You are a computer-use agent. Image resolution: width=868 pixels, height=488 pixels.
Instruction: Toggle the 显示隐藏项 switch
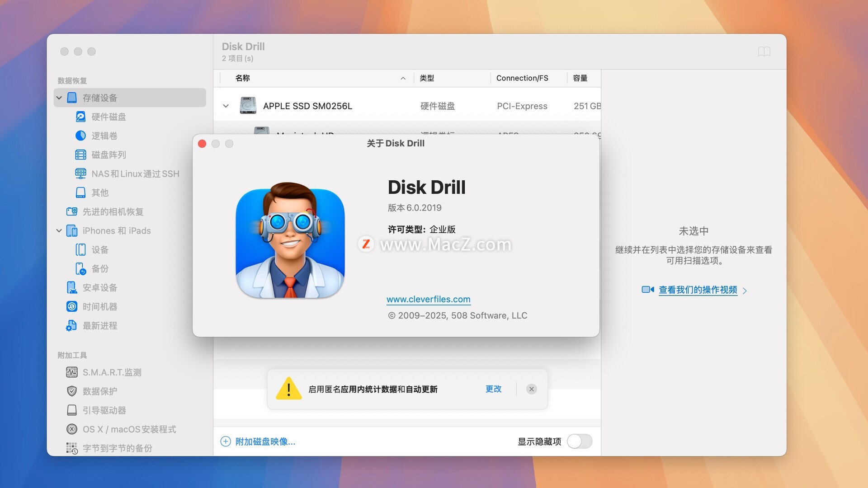click(x=580, y=441)
